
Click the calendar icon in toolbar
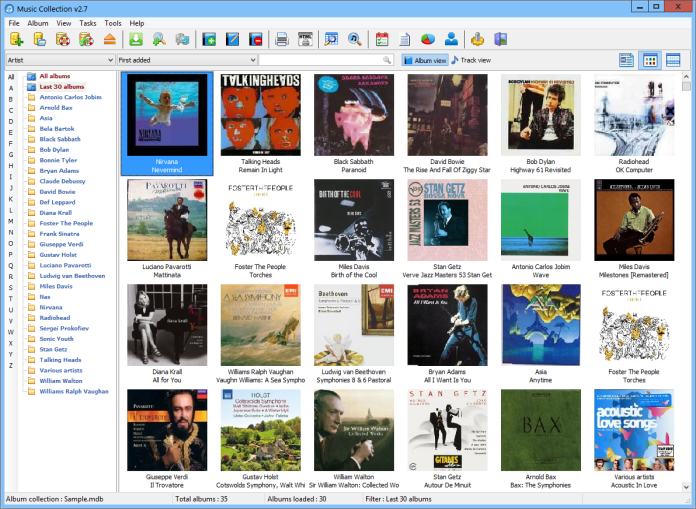pyautogui.click(x=381, y=40)
